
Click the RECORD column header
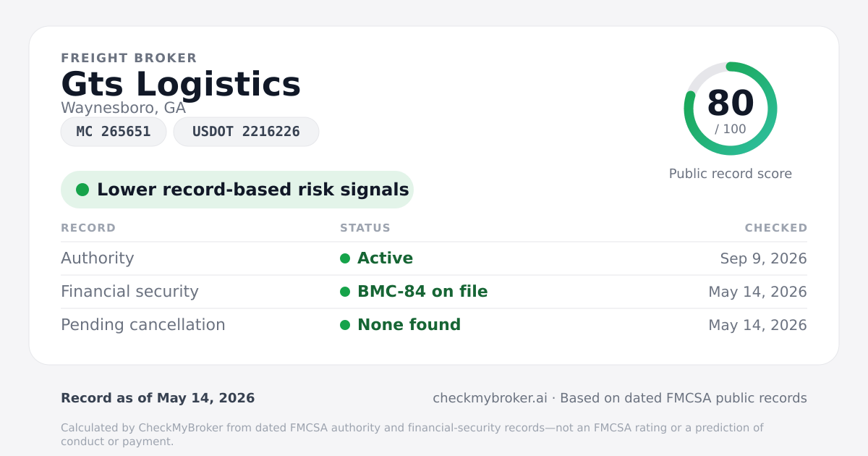click(88, 228)
